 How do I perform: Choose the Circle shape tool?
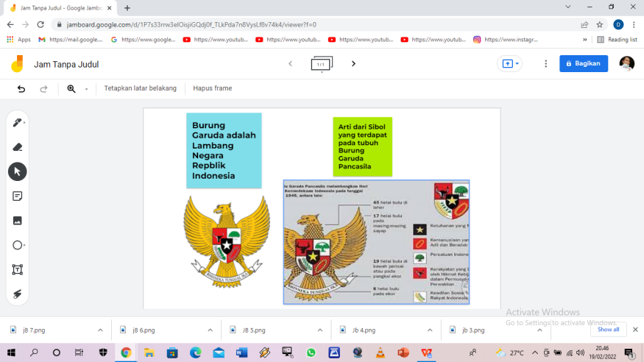pos(17,245)
